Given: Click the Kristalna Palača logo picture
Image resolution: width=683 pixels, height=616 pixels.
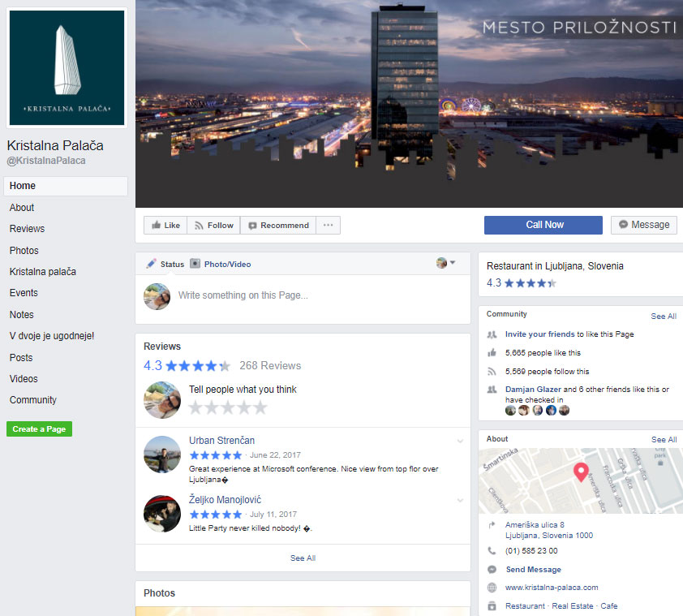Looking at the screenshot, I should [x=67, y=68].
